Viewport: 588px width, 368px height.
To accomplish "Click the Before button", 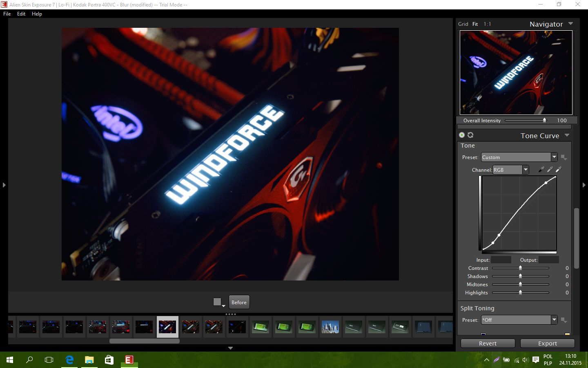I will coord(239,302).
